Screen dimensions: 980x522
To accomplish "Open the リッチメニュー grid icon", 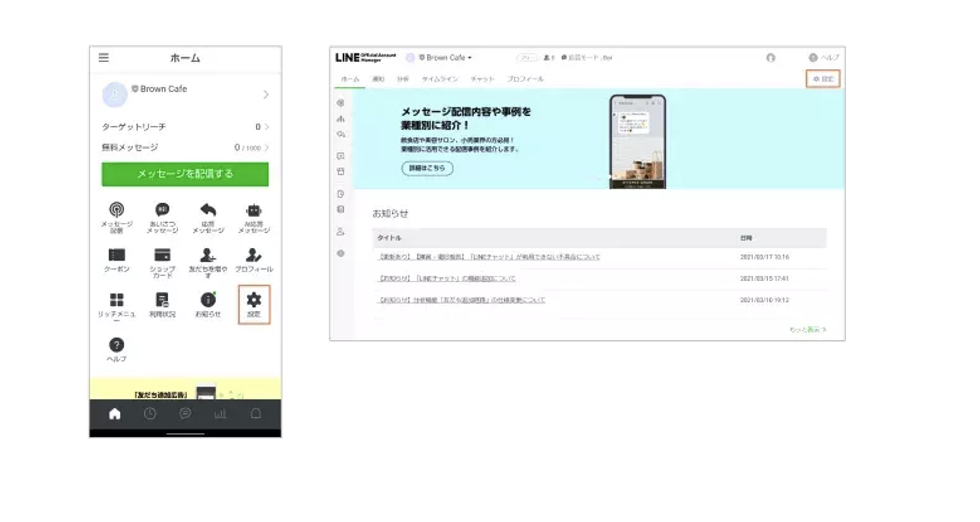I will click(x=117, y=300).
